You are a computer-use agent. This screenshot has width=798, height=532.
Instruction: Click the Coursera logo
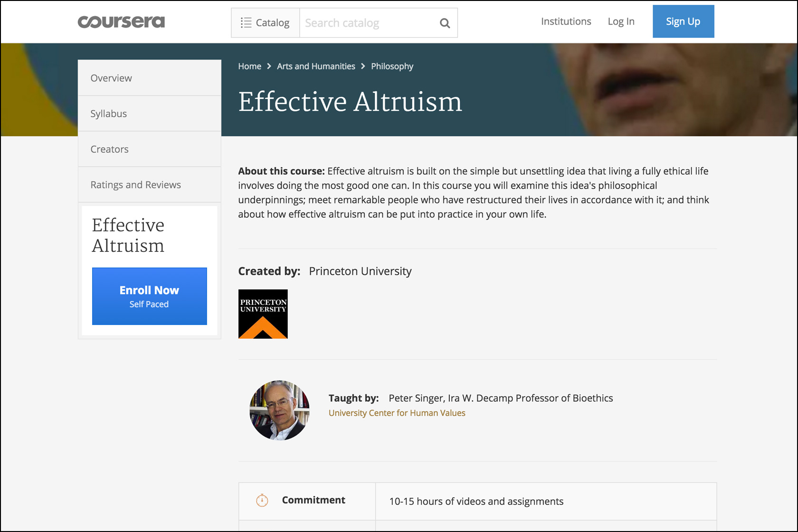121,22
